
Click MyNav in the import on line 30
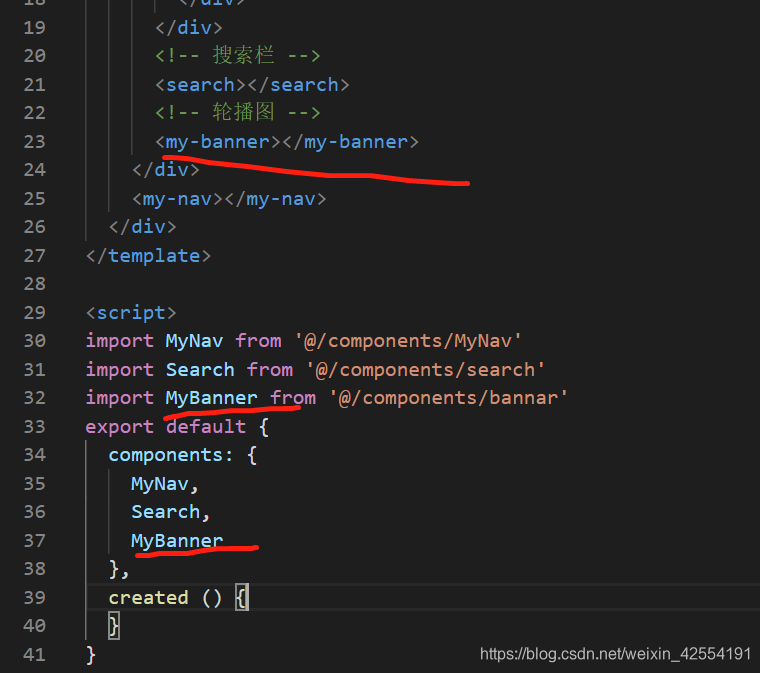point(194,341)
